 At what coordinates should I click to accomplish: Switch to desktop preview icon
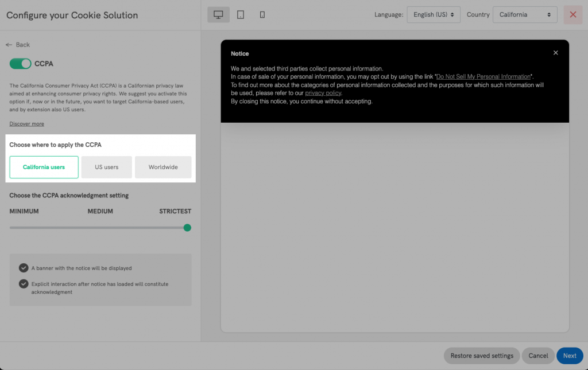coord(218,15)
